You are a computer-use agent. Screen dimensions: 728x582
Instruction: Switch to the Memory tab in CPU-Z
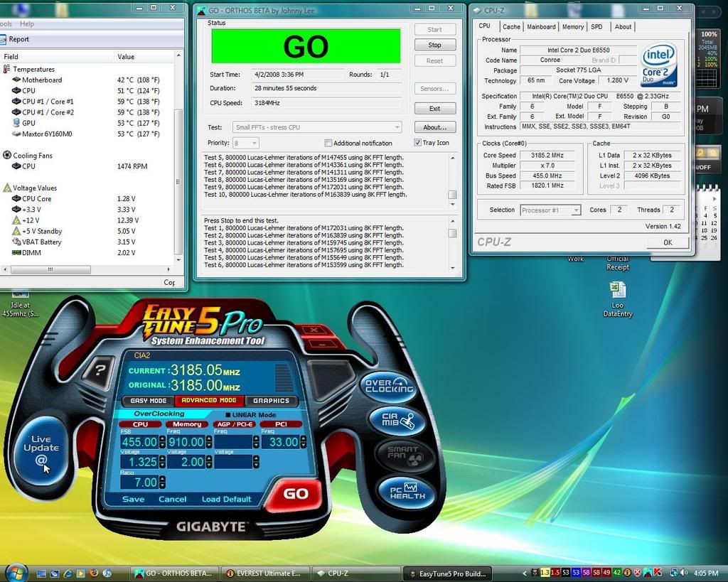[572, 26]
